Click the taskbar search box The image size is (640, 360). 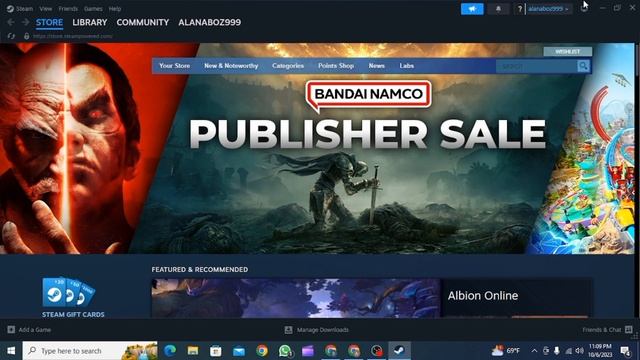pyautogui.click(x=90, y=350)
